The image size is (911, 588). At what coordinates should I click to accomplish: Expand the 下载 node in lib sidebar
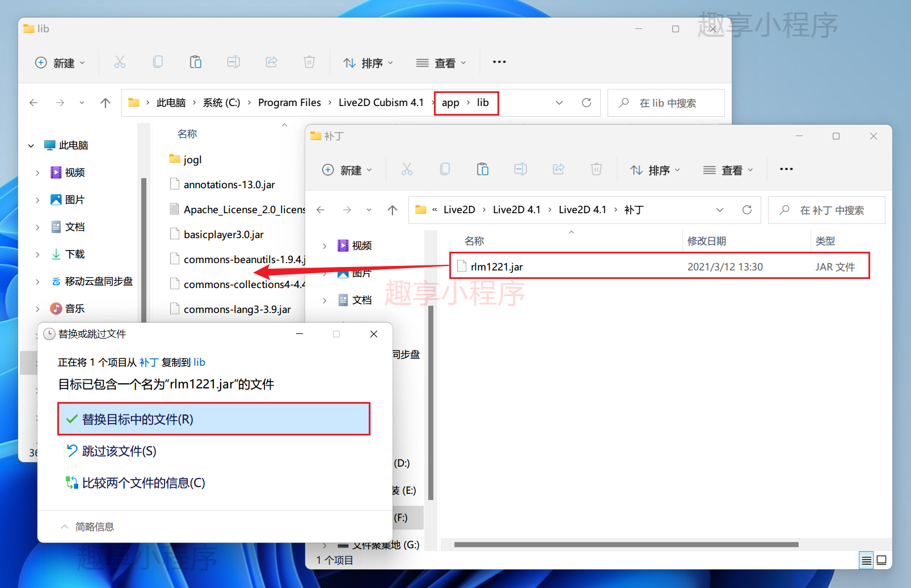(37, 255)
